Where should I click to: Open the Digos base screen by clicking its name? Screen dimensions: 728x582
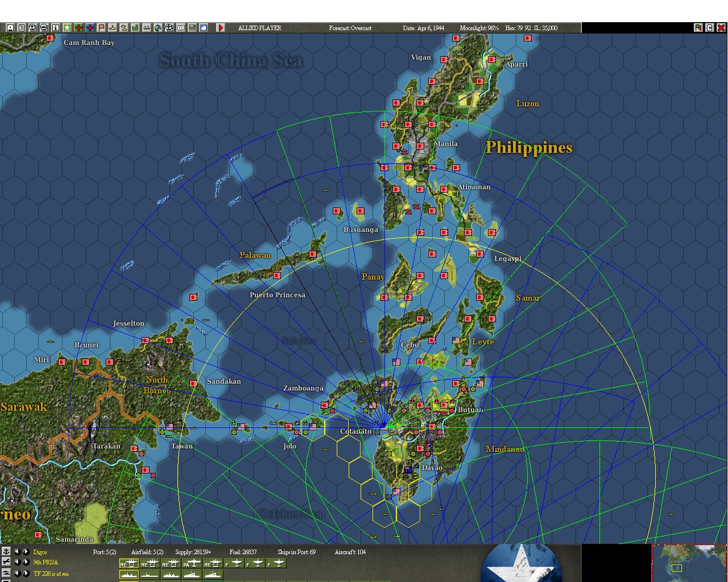[x=39, y=551]
